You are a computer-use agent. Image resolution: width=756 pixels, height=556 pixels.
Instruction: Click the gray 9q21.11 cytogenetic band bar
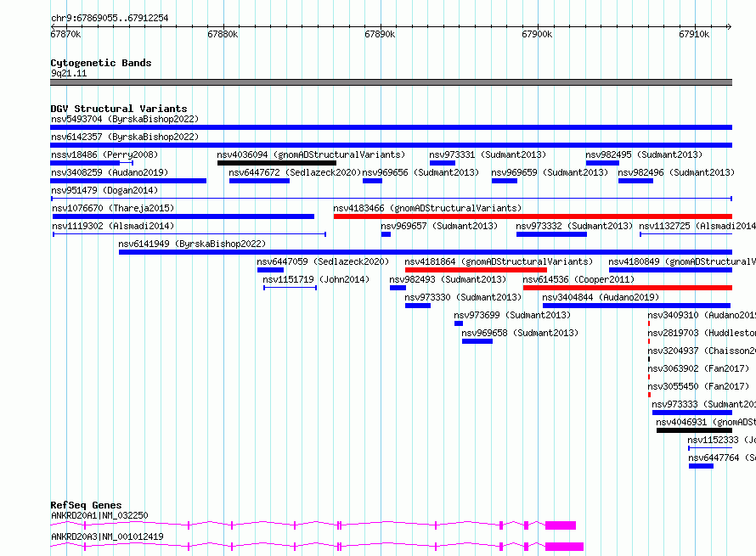(x=391, y=82)
